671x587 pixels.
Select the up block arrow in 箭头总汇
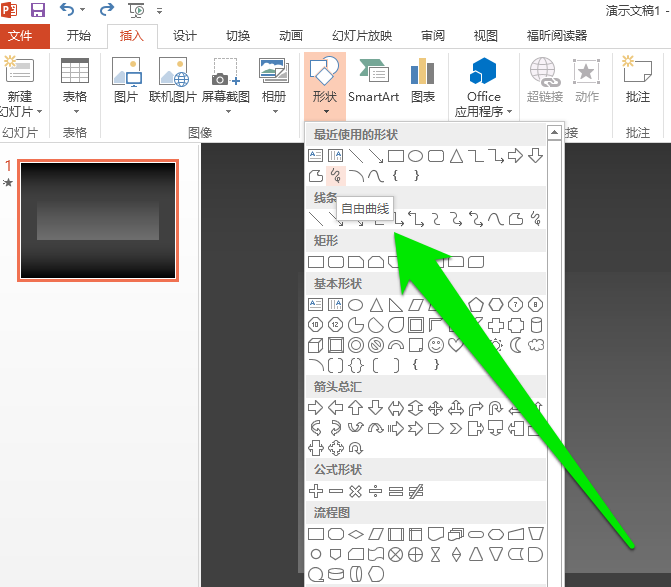point(355,408)
